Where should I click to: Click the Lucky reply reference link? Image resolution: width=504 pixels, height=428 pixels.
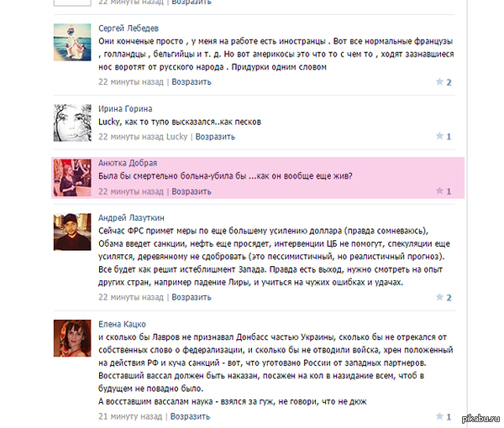pyautogui.click(x=176, y=137)
